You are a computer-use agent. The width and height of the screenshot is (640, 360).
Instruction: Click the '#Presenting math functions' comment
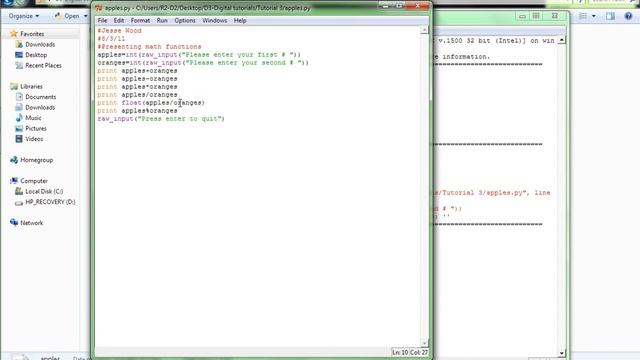[x=149, y=47]
